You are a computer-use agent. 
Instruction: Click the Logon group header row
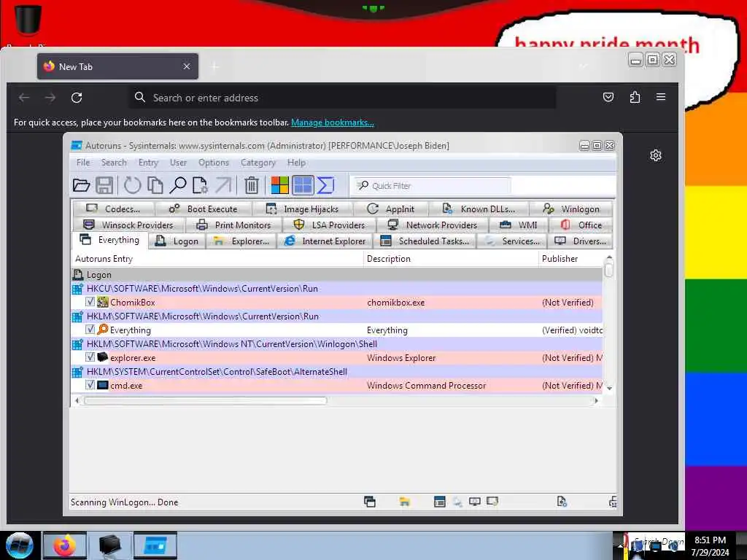point(336,275)
